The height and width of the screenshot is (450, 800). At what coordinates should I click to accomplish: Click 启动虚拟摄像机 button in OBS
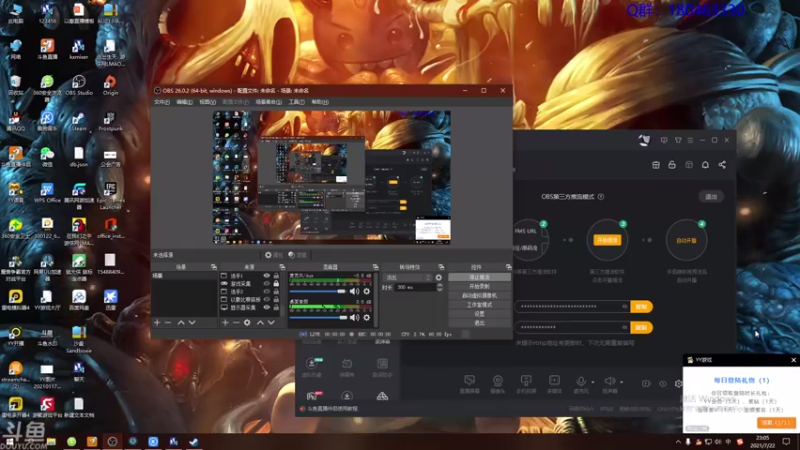tap(479, 295)
